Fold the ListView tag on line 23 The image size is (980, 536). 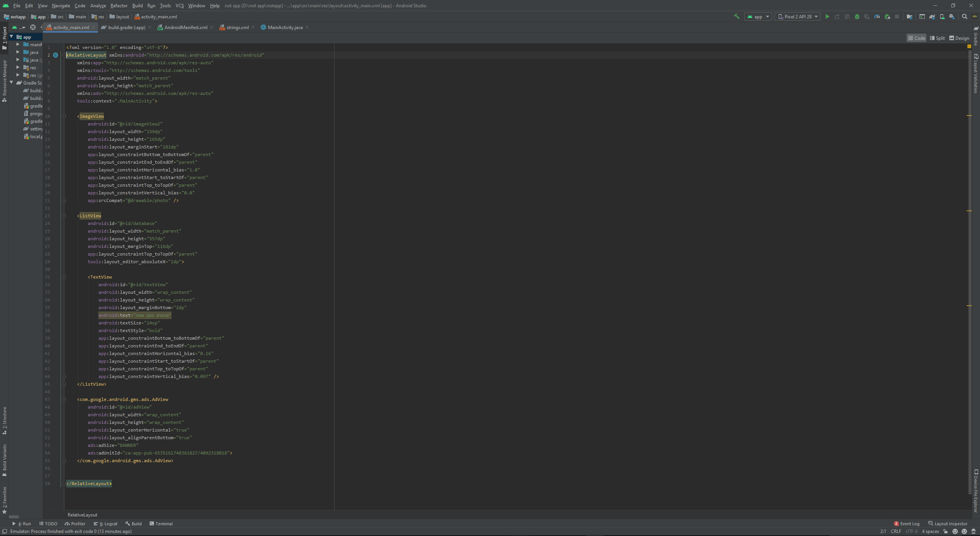click(64, 216)
